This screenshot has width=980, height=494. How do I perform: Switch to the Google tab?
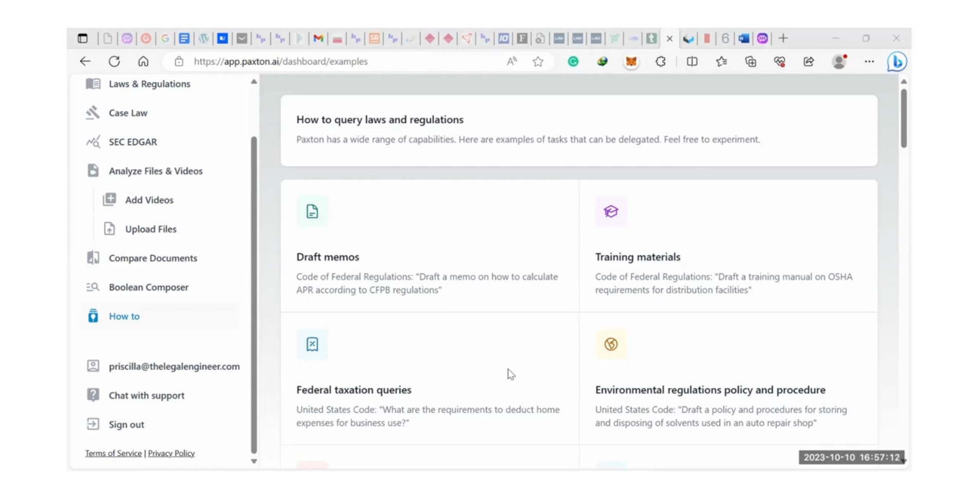tap(165, 39)
